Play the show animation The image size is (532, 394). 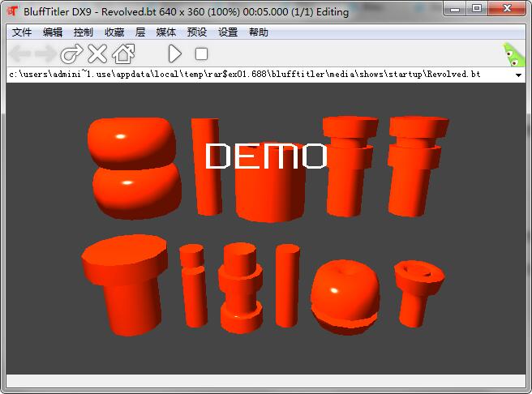[174, 54]
